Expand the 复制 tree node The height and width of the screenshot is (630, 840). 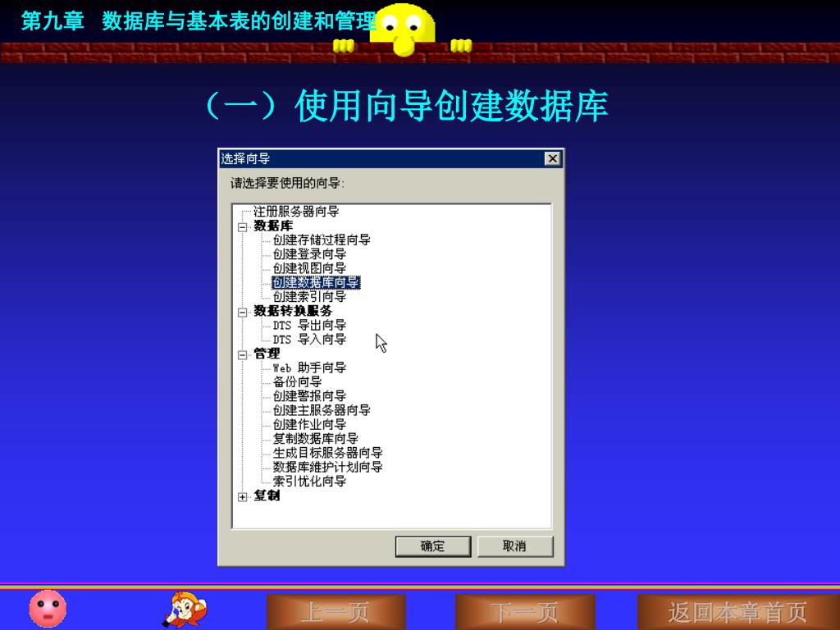click(243, 497)
